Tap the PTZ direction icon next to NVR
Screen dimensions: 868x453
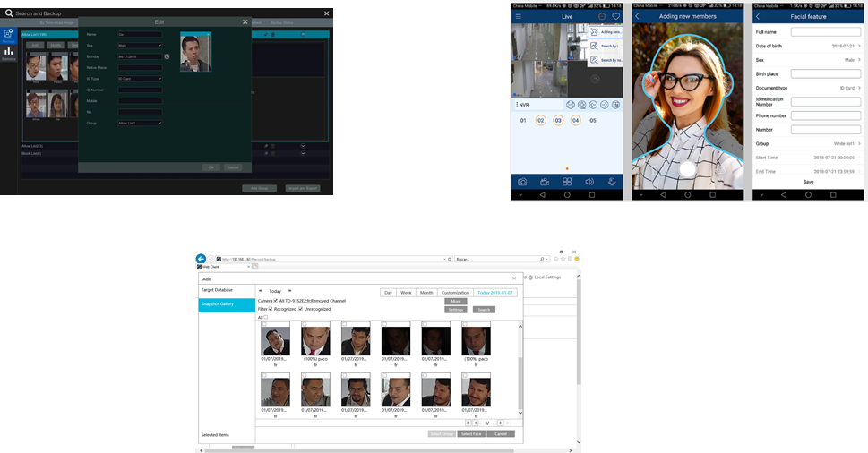(582, 105)
